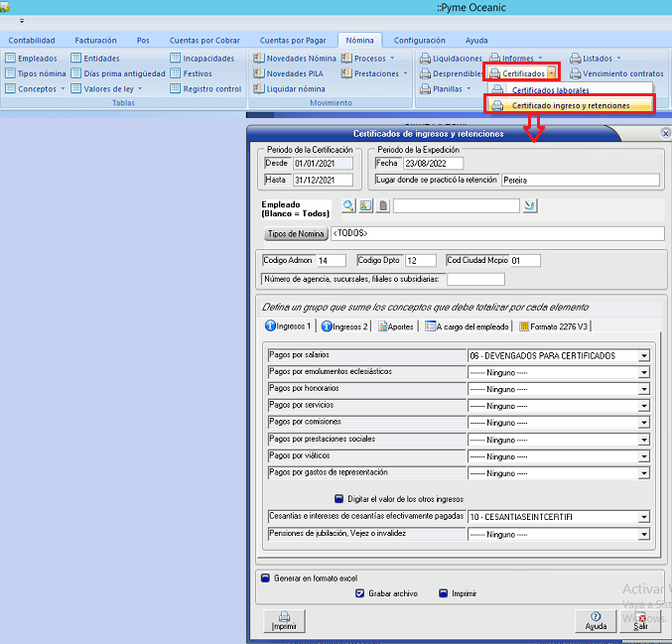Open Tipos nómina table
This screenshot has width=672, height=644.
pos(36,73)
